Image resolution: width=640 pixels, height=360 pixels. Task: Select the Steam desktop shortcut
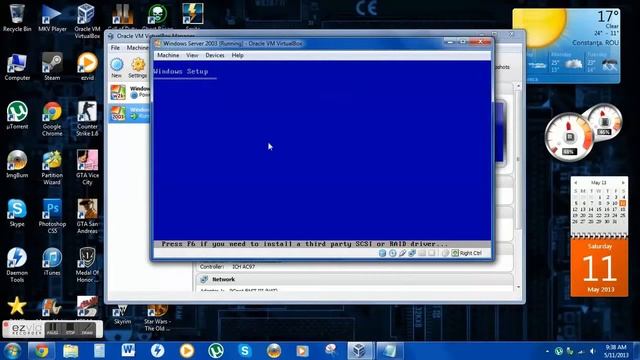pos(52,67)
